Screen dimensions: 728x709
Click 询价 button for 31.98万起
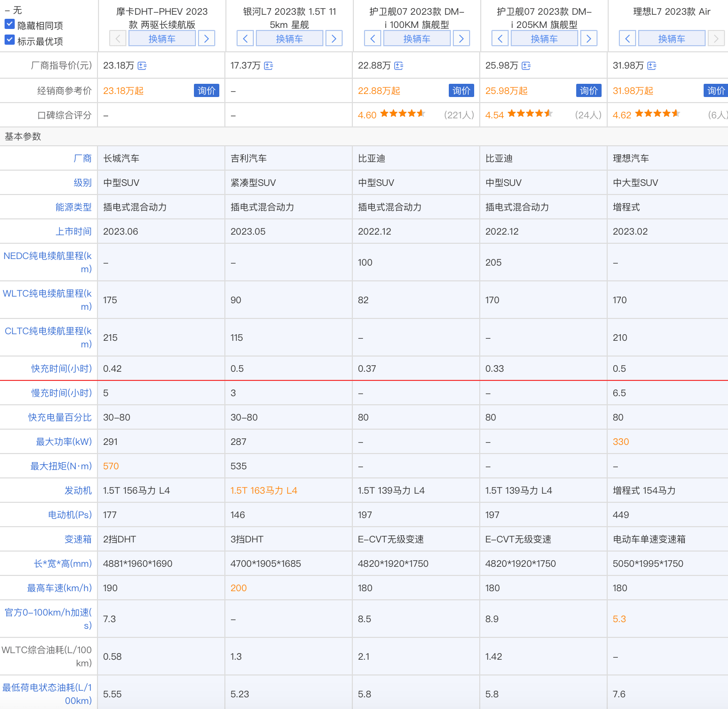(716, 90)
